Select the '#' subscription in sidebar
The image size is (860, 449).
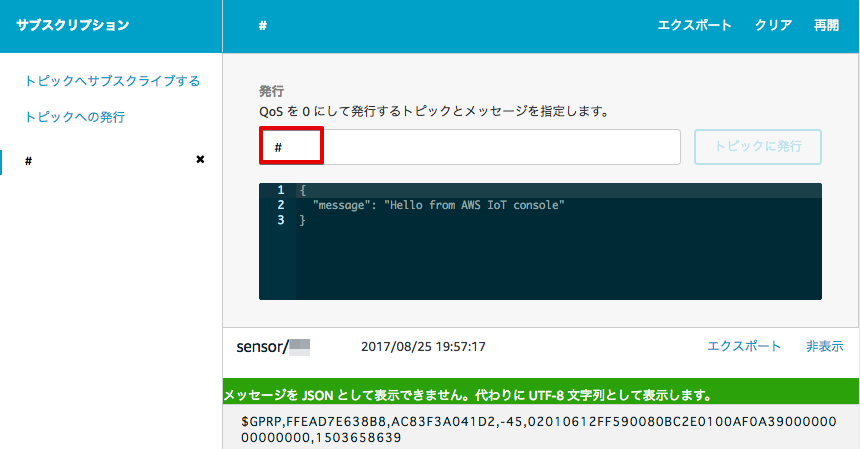(29, 161)
